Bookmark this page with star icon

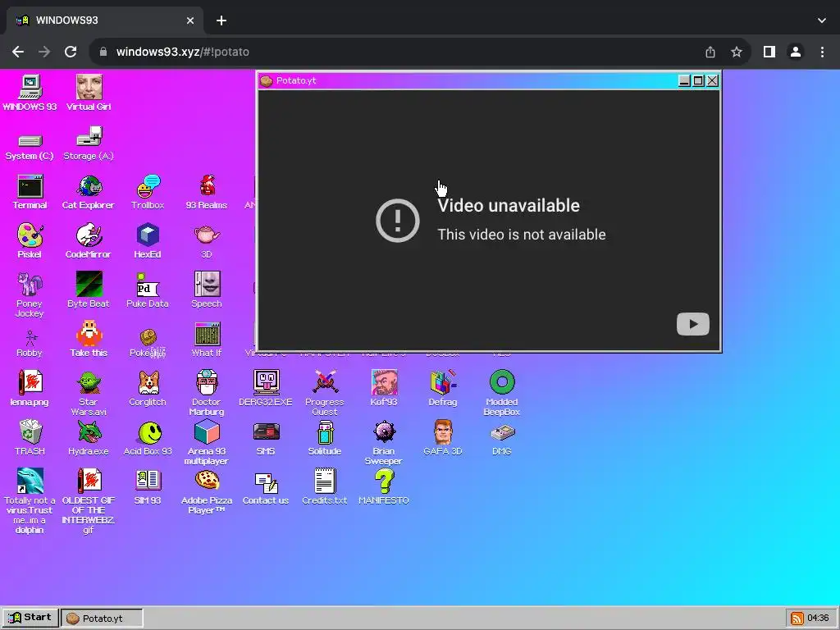737,52
